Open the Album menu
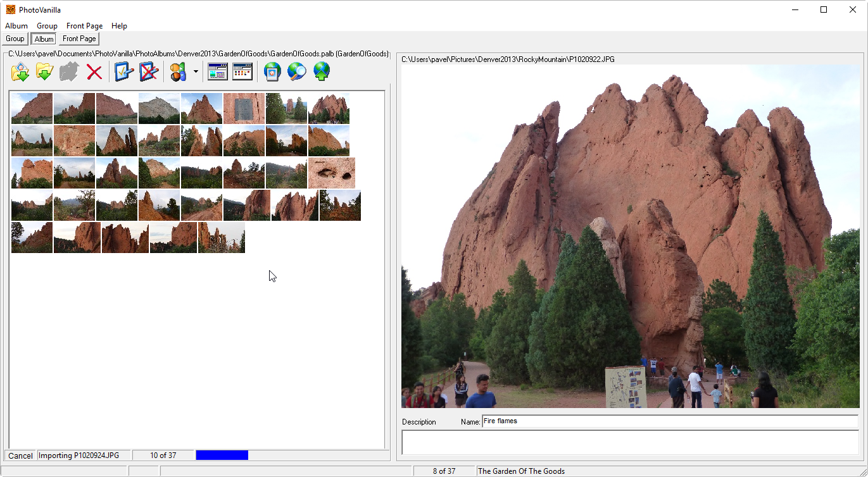This screenshot has width=868, height=477. coord(16,26)
